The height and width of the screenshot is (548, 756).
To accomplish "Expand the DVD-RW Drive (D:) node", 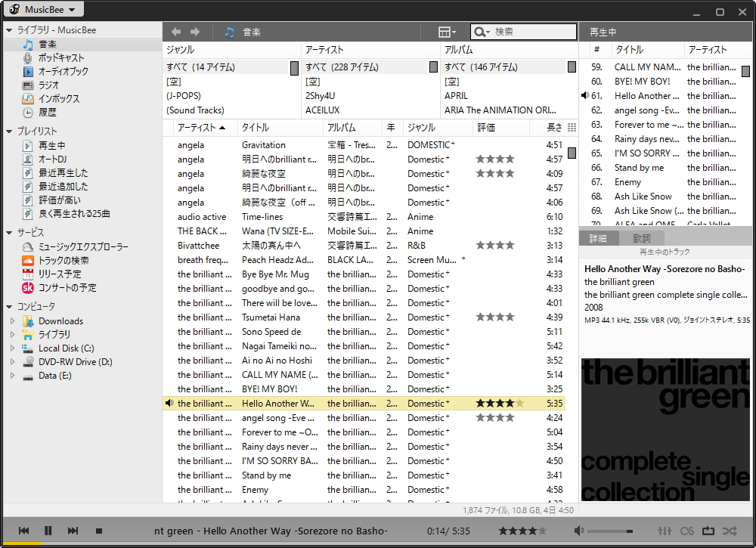I will [13, 362].
